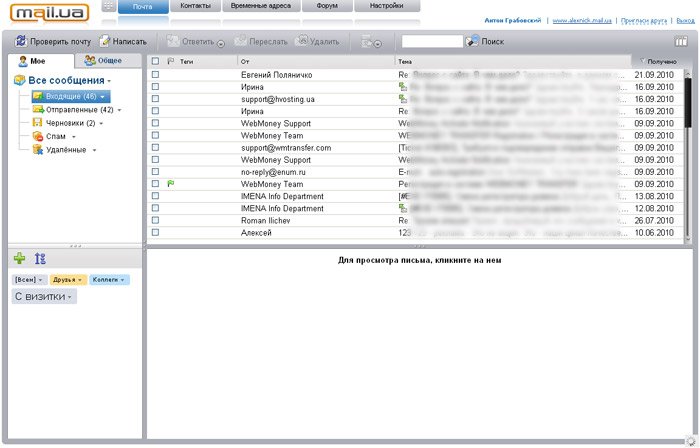Expand the Все сообщения dropdown

109,80
